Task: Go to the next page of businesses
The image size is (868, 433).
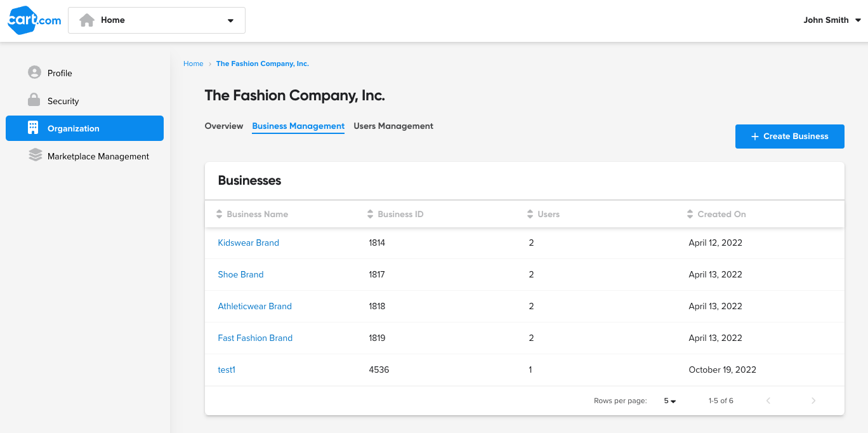Action: tap(813, 401)
